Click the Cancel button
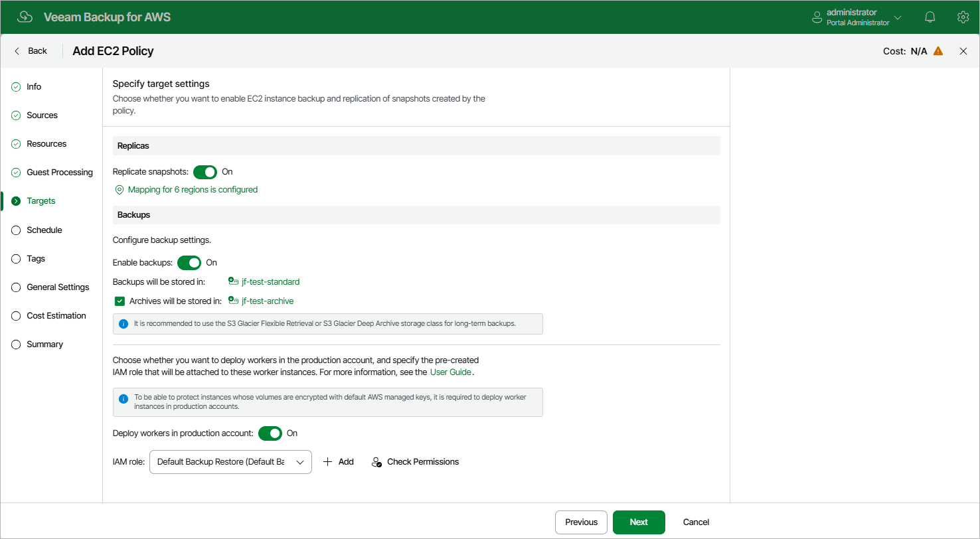This screenshot has width=980, height=539. (696, 522)
